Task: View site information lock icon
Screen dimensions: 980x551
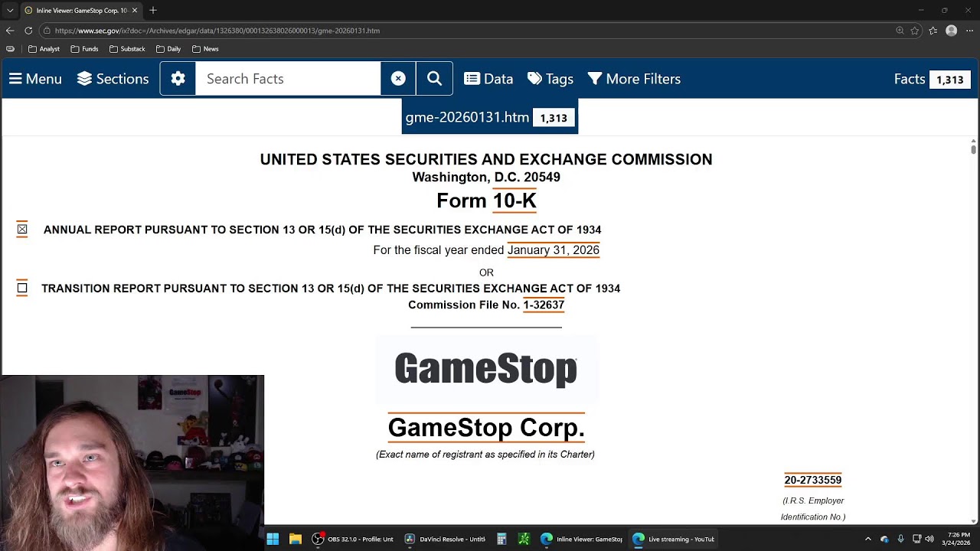Action: coord(47,31)
